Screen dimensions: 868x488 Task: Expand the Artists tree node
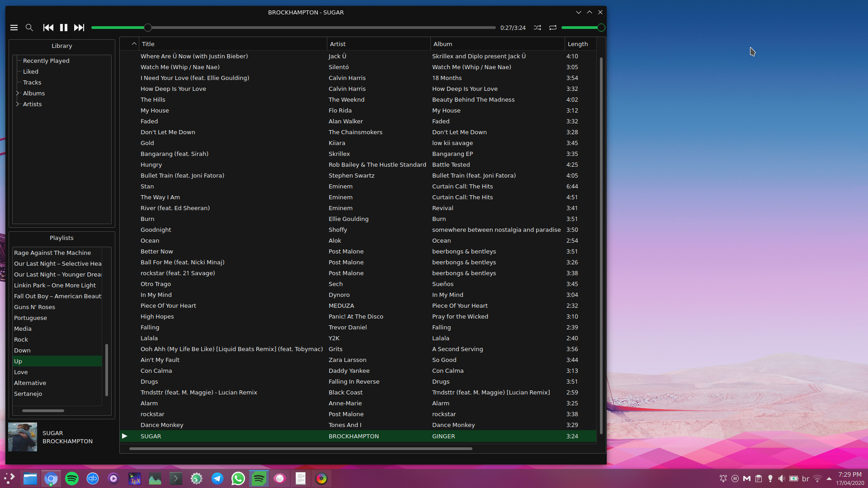tap(18, 104)
